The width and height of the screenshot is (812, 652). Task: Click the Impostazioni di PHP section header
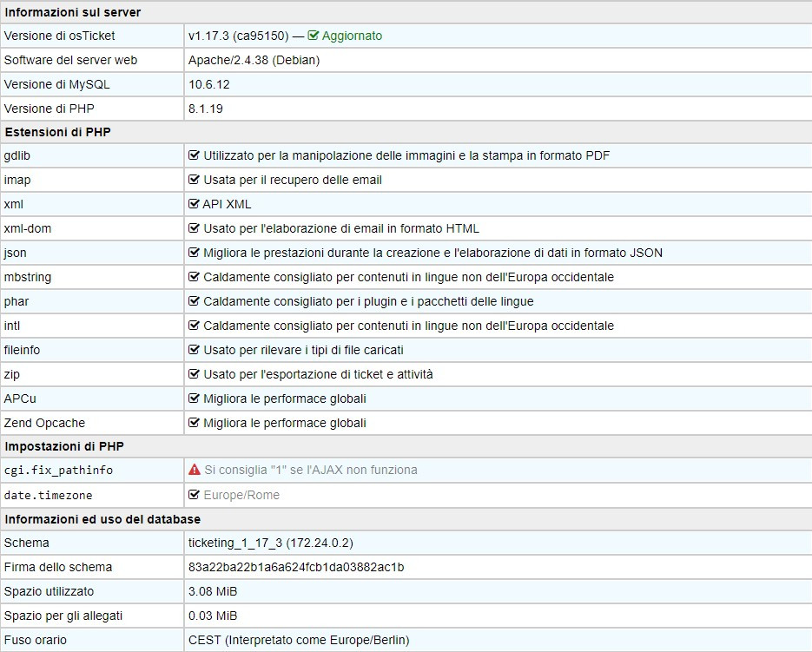[x=64, y=446]
